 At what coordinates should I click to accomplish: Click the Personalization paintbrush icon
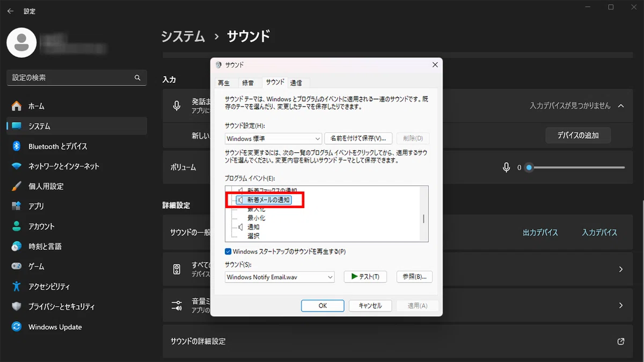(17, 186)
